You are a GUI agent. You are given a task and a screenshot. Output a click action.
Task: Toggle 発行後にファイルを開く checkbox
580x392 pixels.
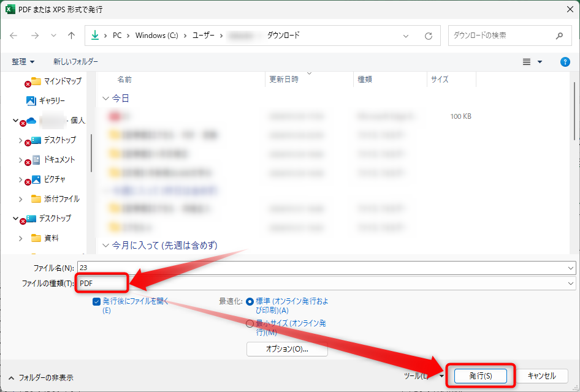point(96,301)
